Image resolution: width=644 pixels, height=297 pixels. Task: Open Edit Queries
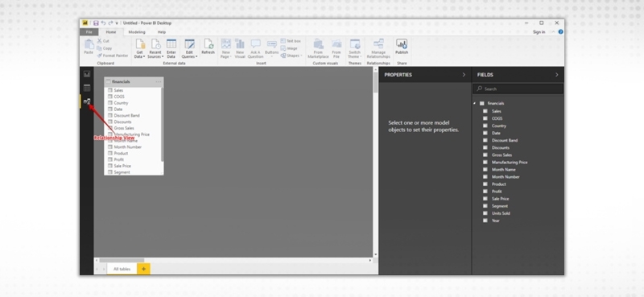(x=189, y=48)
